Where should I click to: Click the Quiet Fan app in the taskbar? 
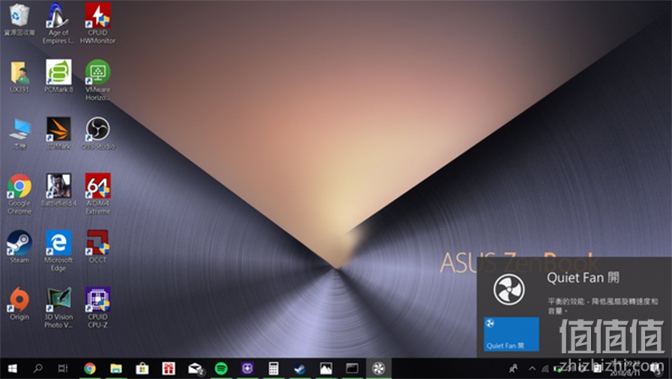pyautogui.click(x=378, y=368)
